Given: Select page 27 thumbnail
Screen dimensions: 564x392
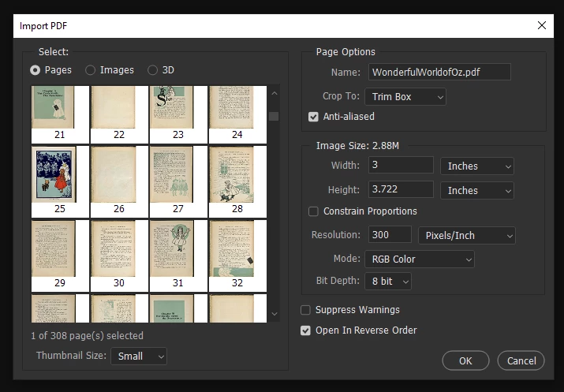Looking at the screenshot, I should [178, 181].
